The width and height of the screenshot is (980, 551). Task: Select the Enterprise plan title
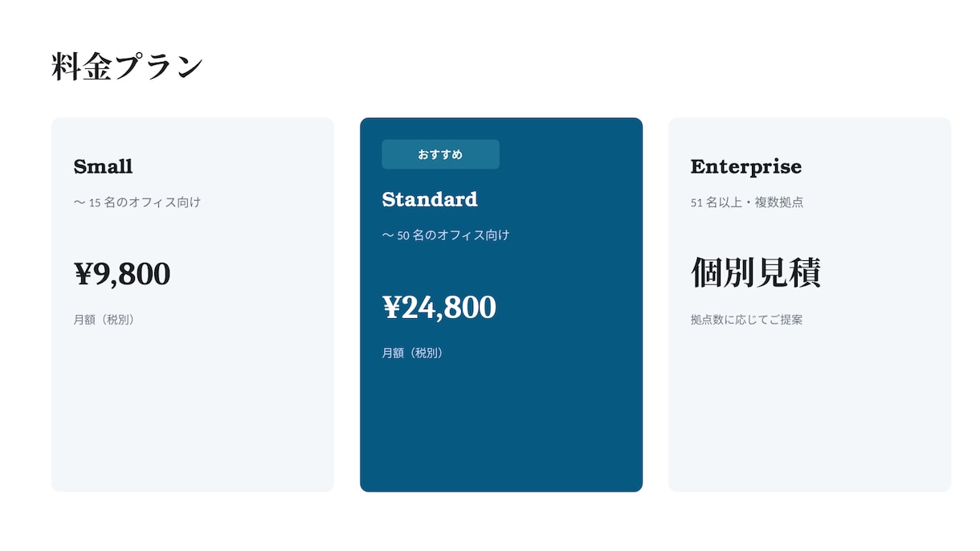(x=746, y=166)
